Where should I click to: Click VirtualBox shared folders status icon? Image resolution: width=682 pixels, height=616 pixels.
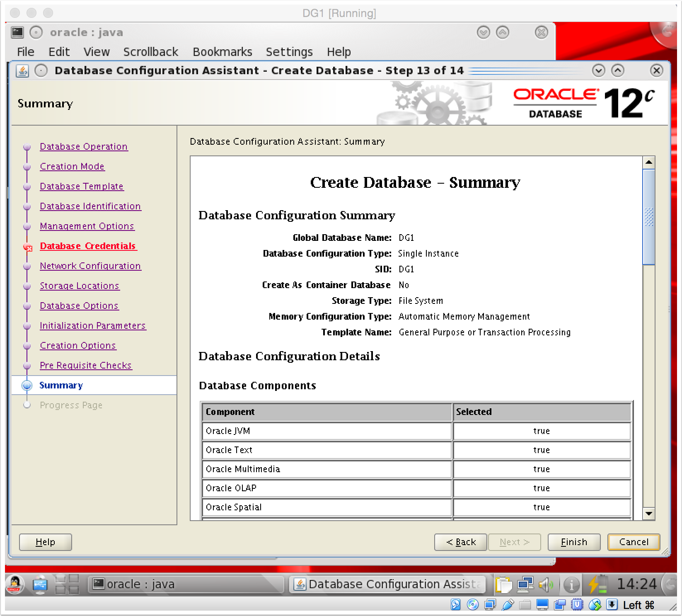525,605
